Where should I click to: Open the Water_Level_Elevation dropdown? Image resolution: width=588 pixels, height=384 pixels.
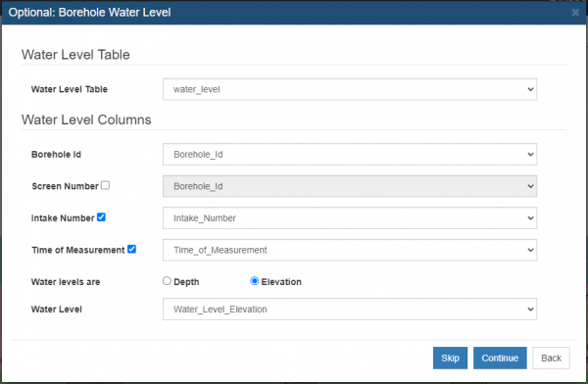pyautogui.click(x=350, y=309)
